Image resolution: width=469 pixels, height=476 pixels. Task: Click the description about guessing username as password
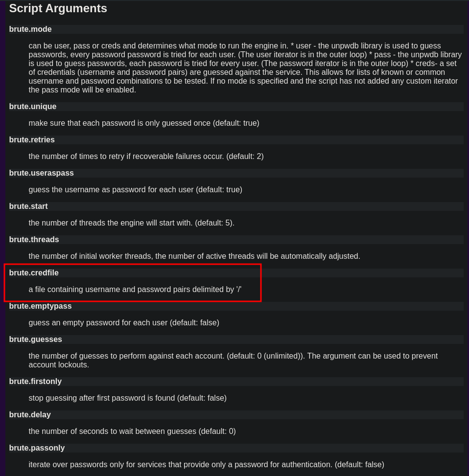(135, 190)
